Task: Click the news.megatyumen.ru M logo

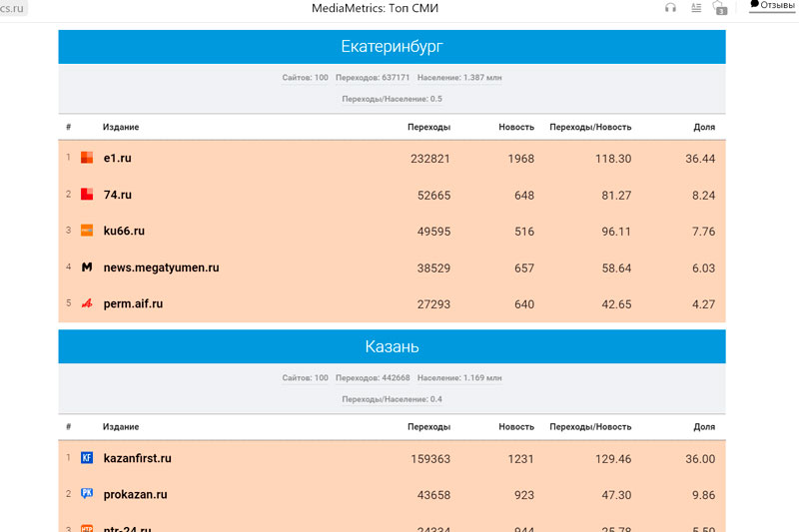Action: point(87,267)
